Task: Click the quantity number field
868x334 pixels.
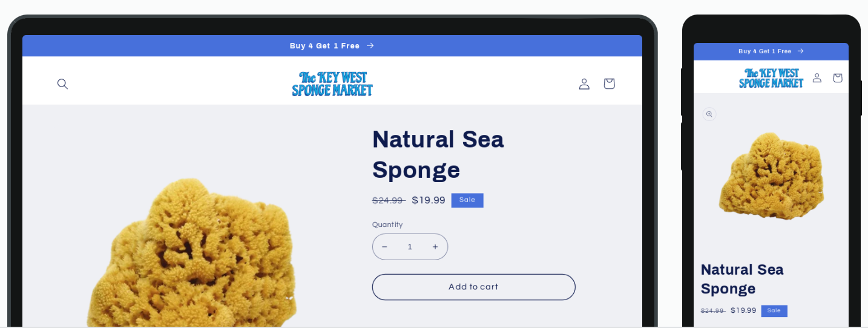Action: pyautogui.click(x=410, y=247)
